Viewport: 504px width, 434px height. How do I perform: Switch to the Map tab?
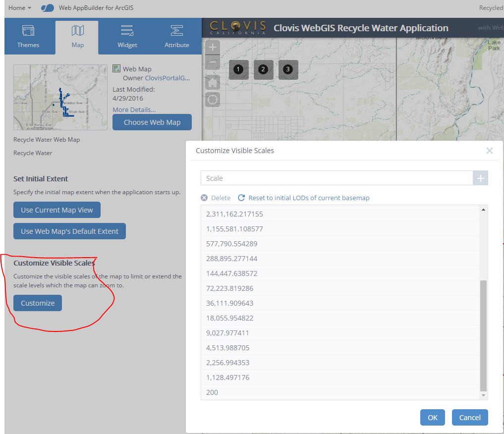[x=77, y=38]
